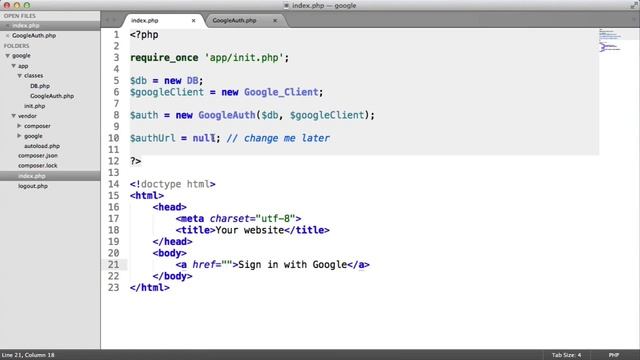Collapse the classes folder
Screen dimensions: 640x360
click(x=19, y=76)
